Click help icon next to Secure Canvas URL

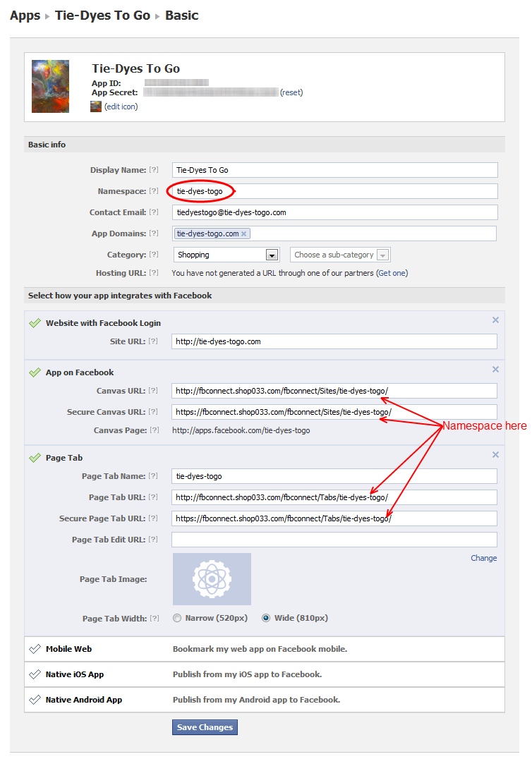pos(153,412)
